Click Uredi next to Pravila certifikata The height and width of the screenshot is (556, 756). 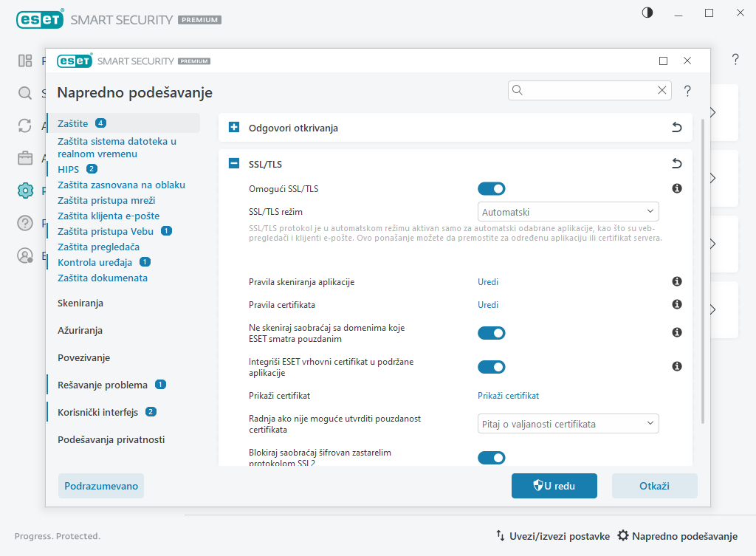pos(487,304)
